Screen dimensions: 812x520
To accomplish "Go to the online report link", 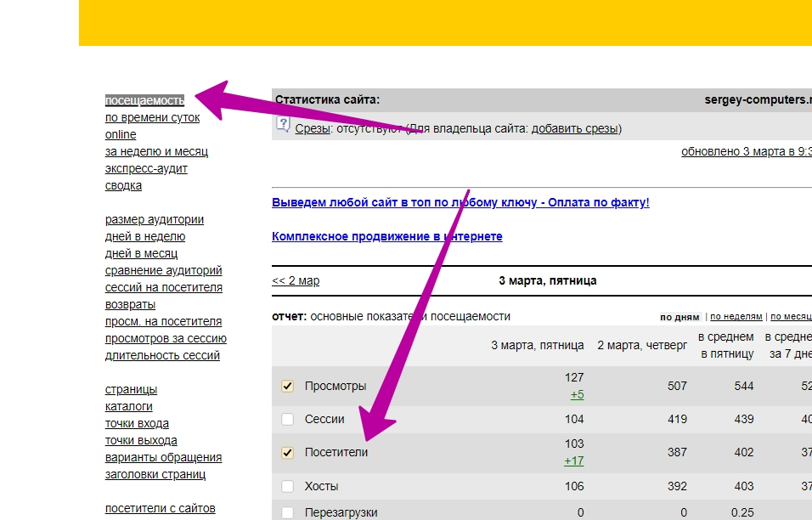I will click(x=121, y=134).
